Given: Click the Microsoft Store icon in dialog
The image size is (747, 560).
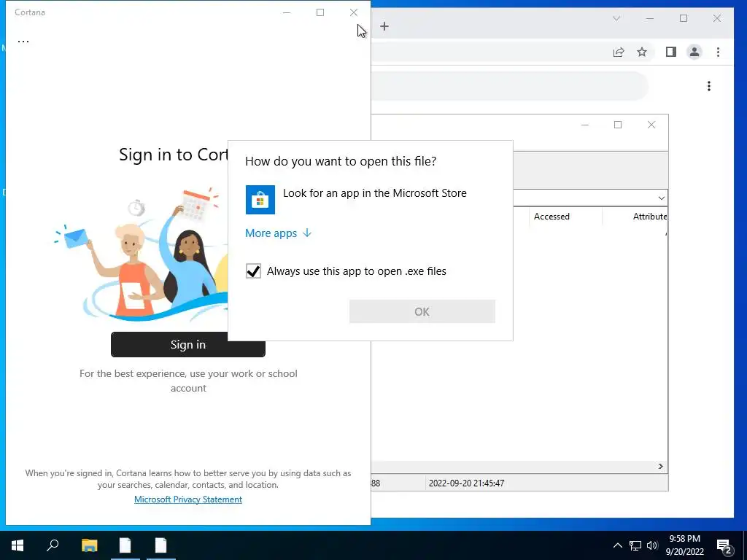Looking at the screenshot, I should pyautogui.click(x=260, y=200).
